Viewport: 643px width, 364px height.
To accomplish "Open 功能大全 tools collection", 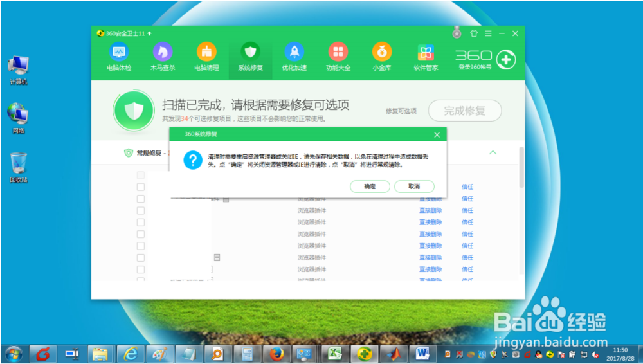I will [338, 57].
